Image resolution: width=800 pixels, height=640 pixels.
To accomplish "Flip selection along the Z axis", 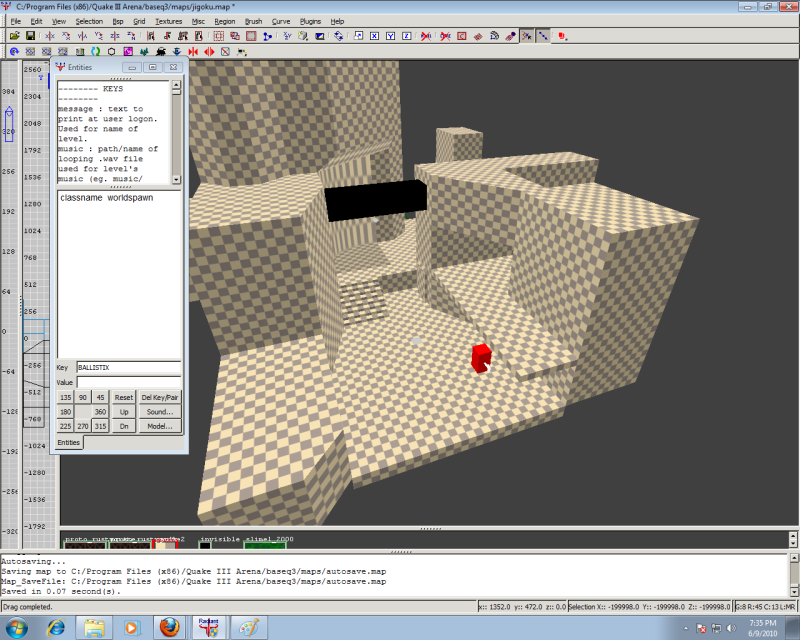I will (115, 36).
